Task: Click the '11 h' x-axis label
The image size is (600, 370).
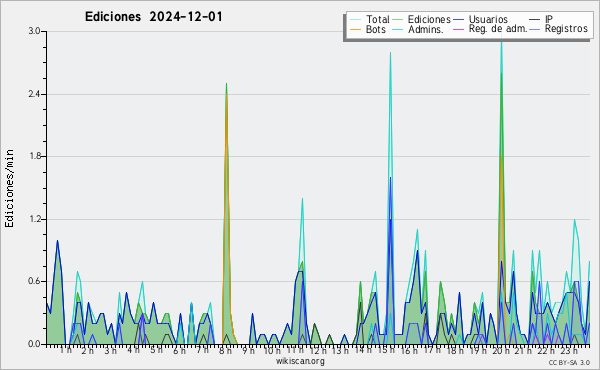Action: pos(295,350)
